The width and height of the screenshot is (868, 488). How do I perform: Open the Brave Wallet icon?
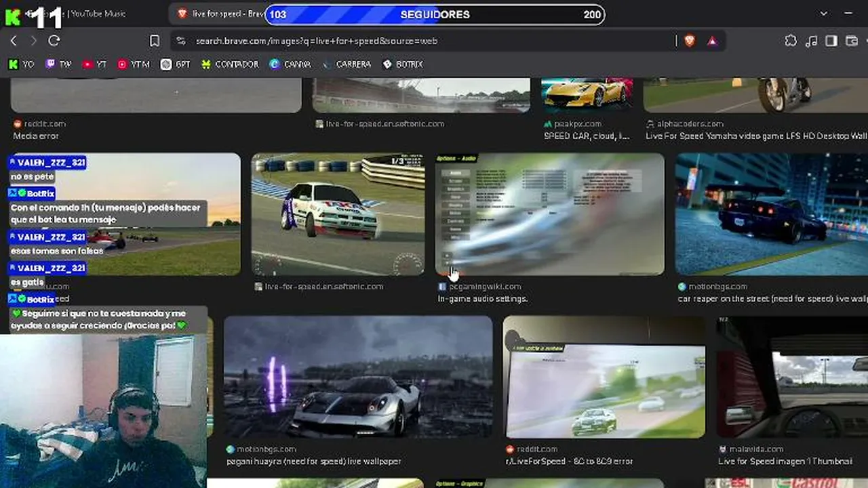click(852, 41)
